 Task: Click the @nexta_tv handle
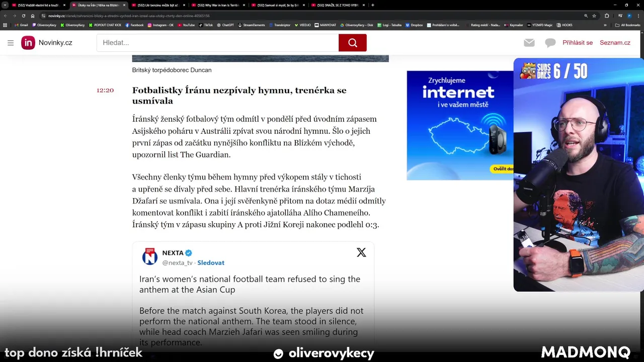177,262
